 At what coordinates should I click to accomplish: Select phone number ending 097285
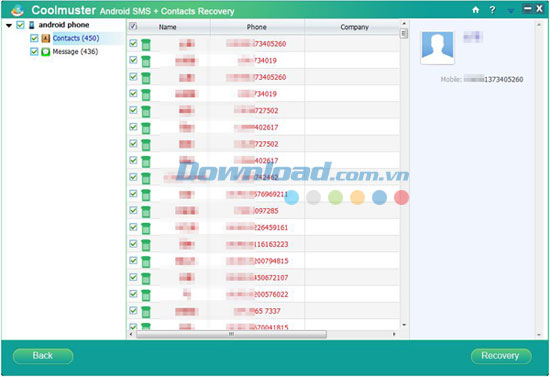[x=256, y=211]
